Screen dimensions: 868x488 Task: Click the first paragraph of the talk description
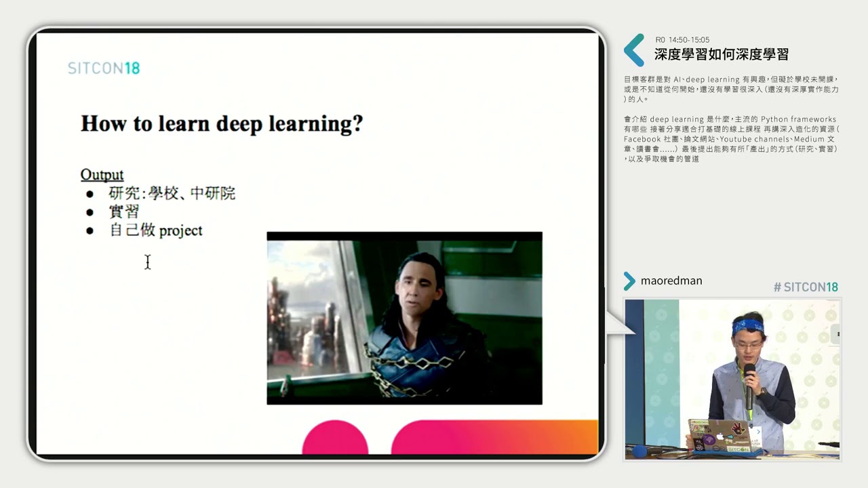[x=732, y=89]
